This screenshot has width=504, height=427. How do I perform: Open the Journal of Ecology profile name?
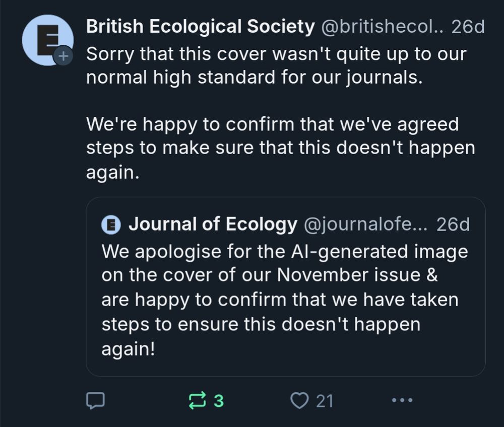(x=213, y=225)
